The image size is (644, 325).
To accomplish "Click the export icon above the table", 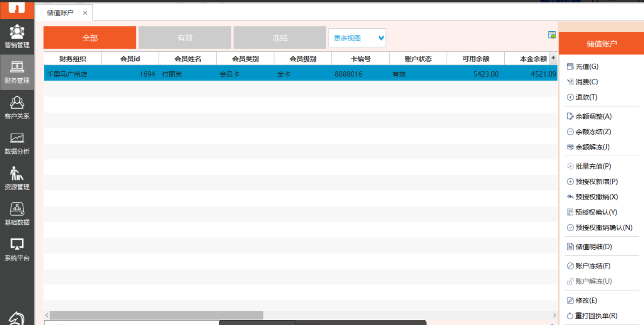I will (x=552, y=35).
